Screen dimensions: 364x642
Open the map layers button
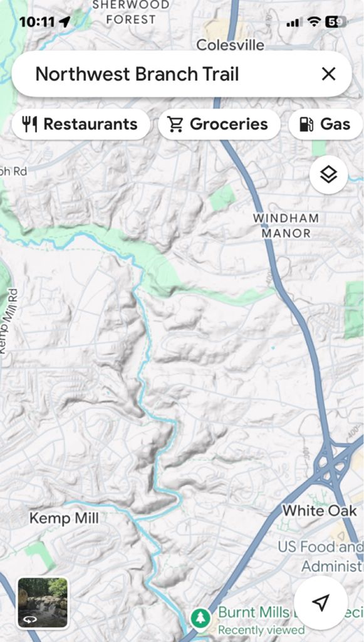[x=328, y=175]
